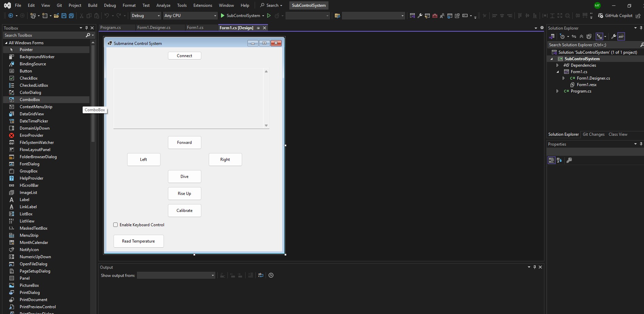Click the wrench Properties icon in main toolbar
Viewport: 644px width, 314px height.
420,16
